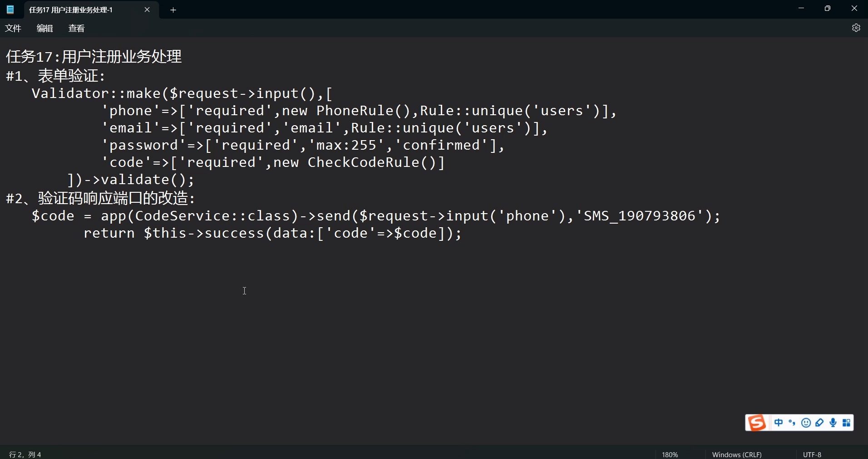Open Sogou handwriting pen tool
This screenshot has width=868, height=459.
tap(819, 423)
